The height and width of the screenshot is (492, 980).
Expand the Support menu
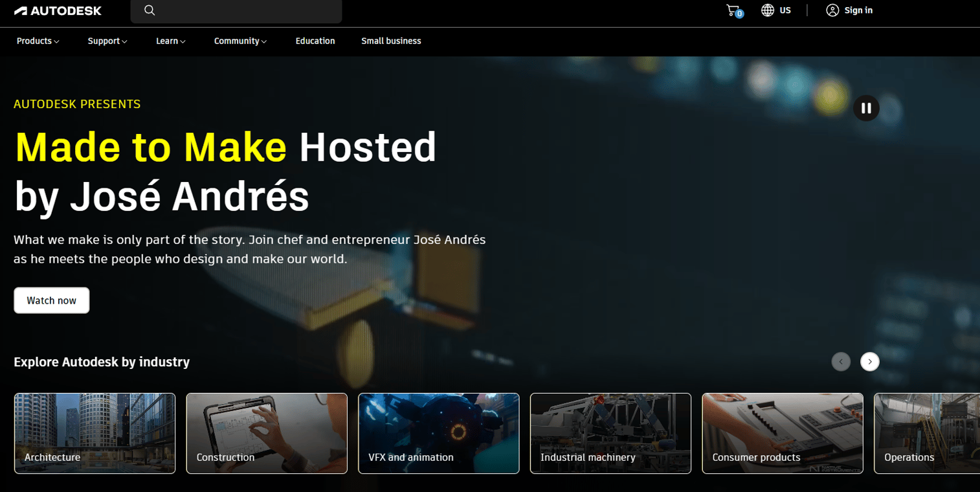point(107,41)
